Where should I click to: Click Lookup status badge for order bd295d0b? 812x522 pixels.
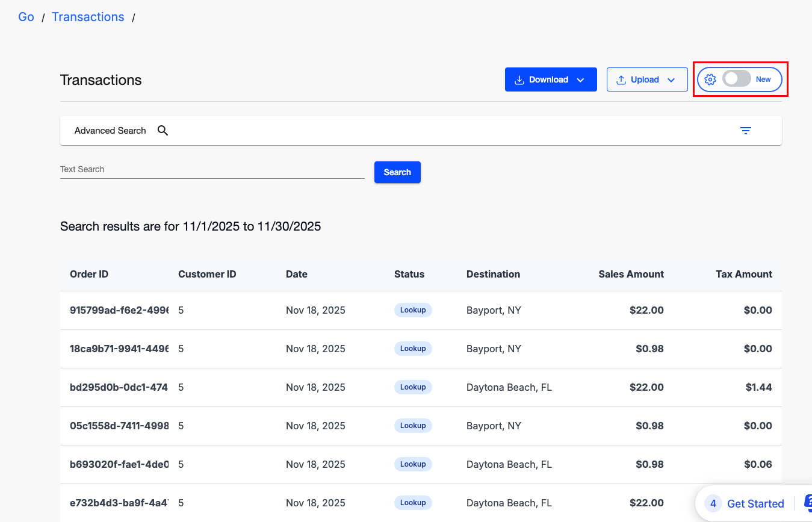pos(413,387)
